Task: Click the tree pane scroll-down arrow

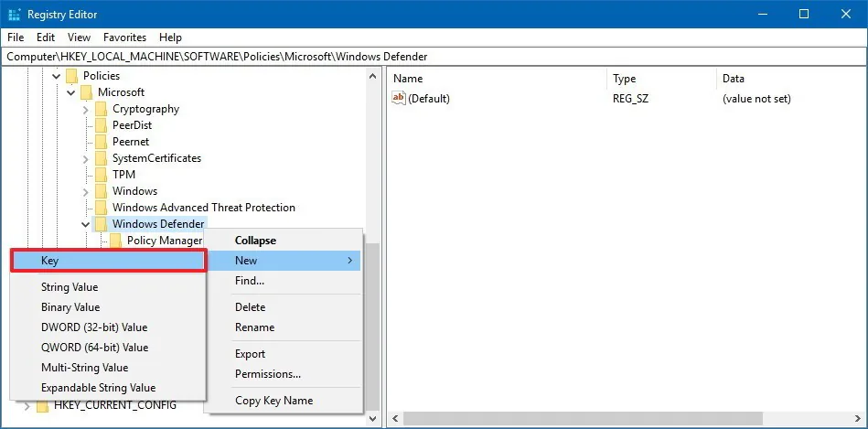Action: pos(373,419)
